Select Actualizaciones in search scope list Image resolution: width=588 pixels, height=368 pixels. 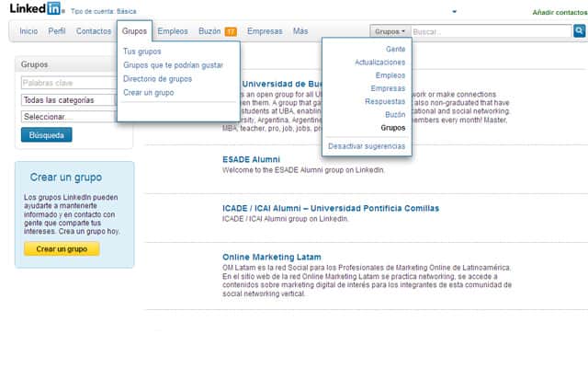click(379, 63)
